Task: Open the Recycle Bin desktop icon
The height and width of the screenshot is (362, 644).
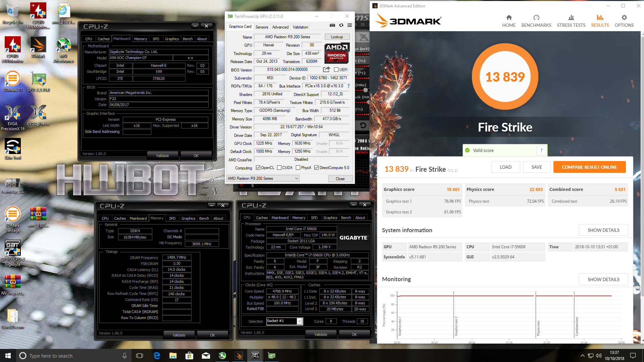Action: point(12,14)
